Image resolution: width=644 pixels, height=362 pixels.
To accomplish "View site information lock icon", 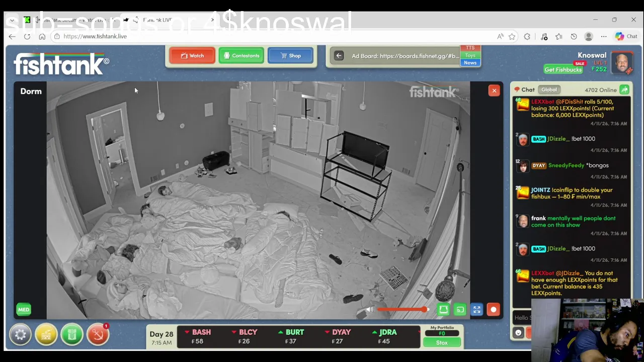I will pos(57,36).
